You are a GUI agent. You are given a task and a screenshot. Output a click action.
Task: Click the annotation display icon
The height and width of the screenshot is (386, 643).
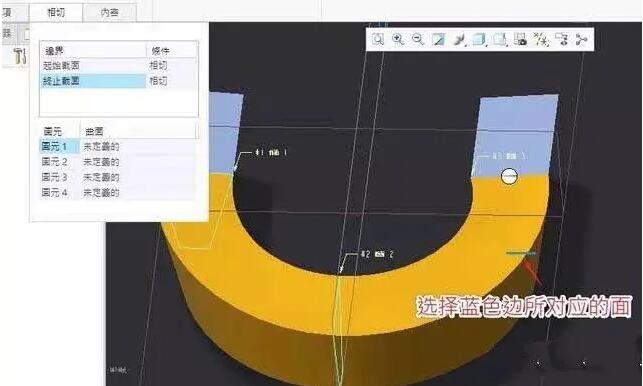[561, 39]
